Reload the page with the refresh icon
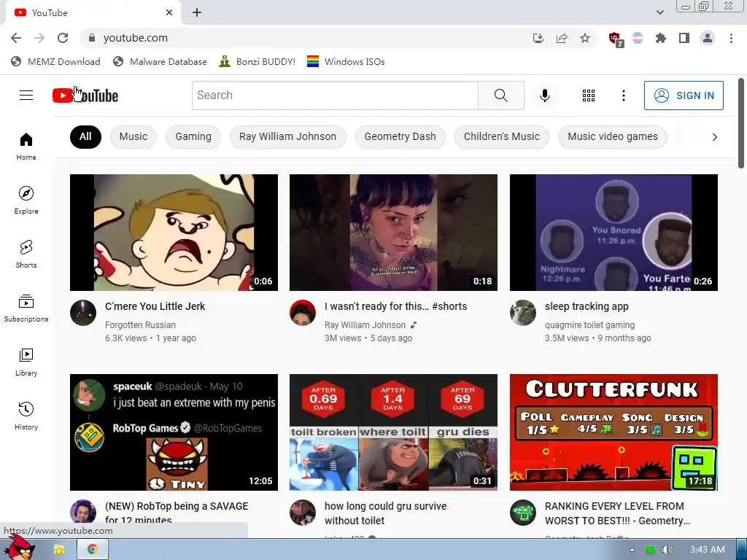This screenshot has height=560, width=747. [x=63, y=38]
